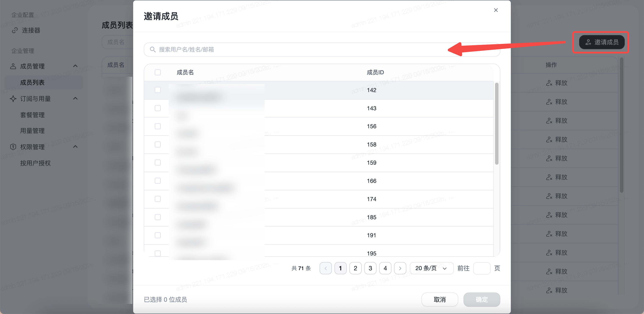The image size is (644, 314).
Task: Go to page 3 of results
Action: (x=370, y=268)
